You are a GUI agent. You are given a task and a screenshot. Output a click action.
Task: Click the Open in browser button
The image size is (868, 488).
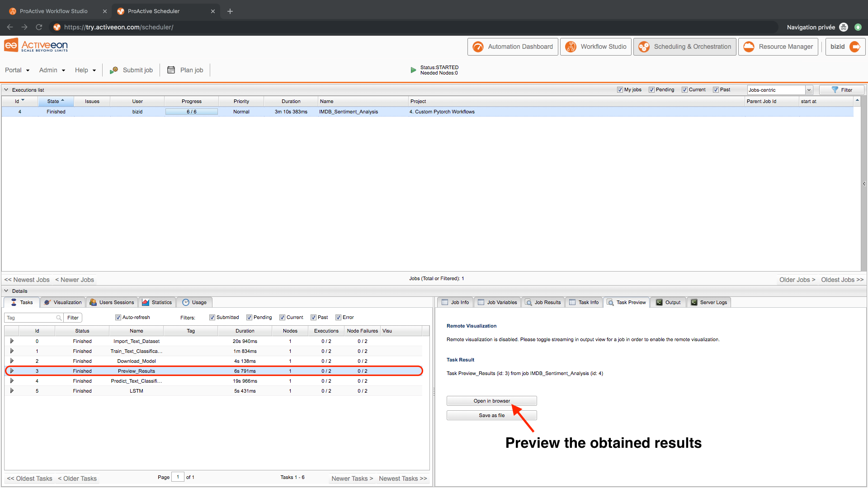click(492, 401)
